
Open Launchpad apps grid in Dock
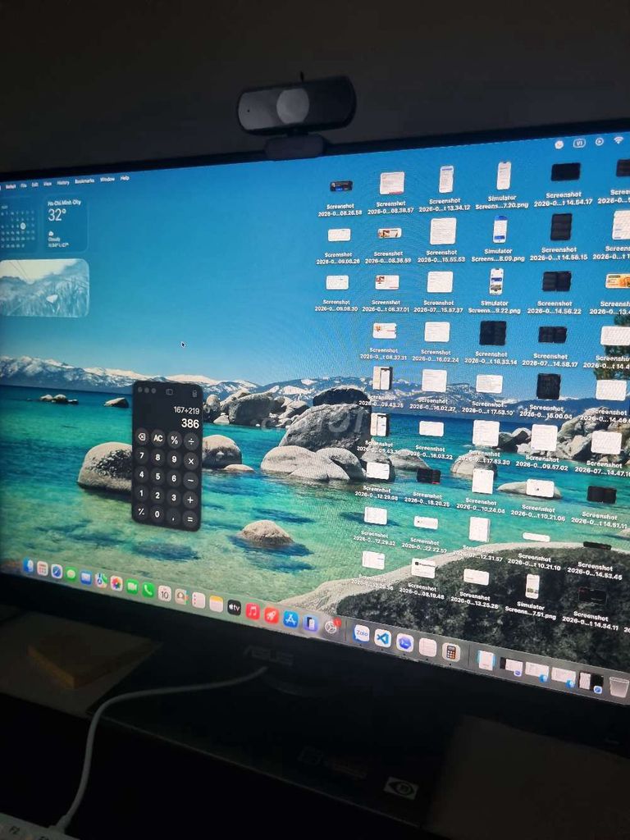click(43, 568)
